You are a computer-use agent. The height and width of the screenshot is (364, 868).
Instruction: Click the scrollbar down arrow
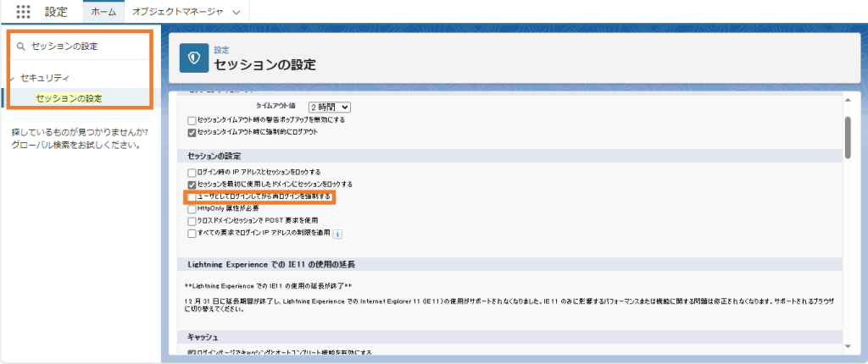click(x=848, y=346)
